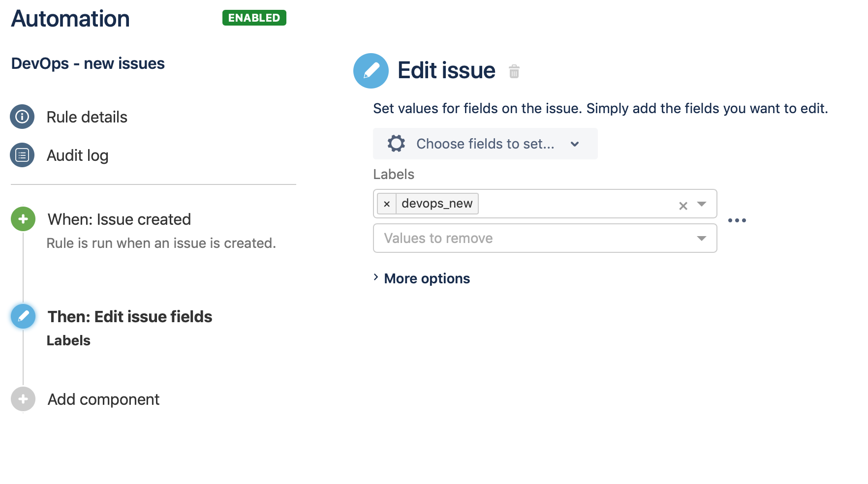Image resolution: width=868 pixels, height=484 pixels.
Task: Click the Rule details info icon
Action: click(22, 117)
